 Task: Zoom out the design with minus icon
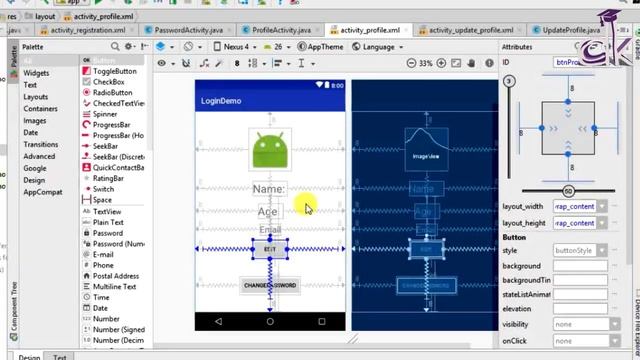tap(411, 63)
